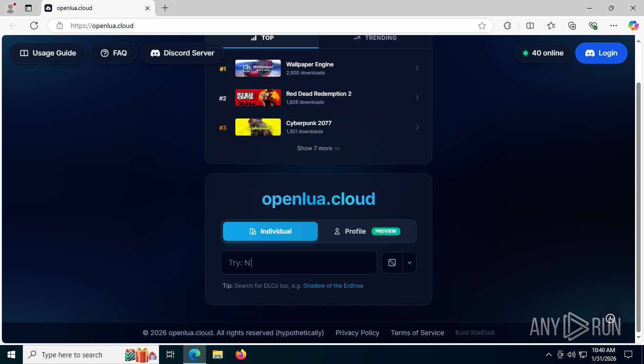Click the openlua.cloud heading

point(319,199)
